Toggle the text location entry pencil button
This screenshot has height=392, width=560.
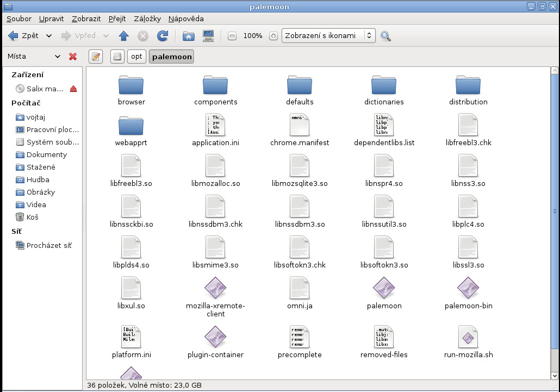[96, 57]
